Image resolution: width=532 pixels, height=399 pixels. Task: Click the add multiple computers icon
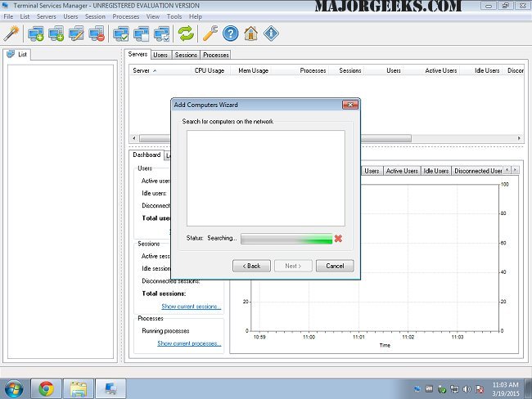point(56,34)
